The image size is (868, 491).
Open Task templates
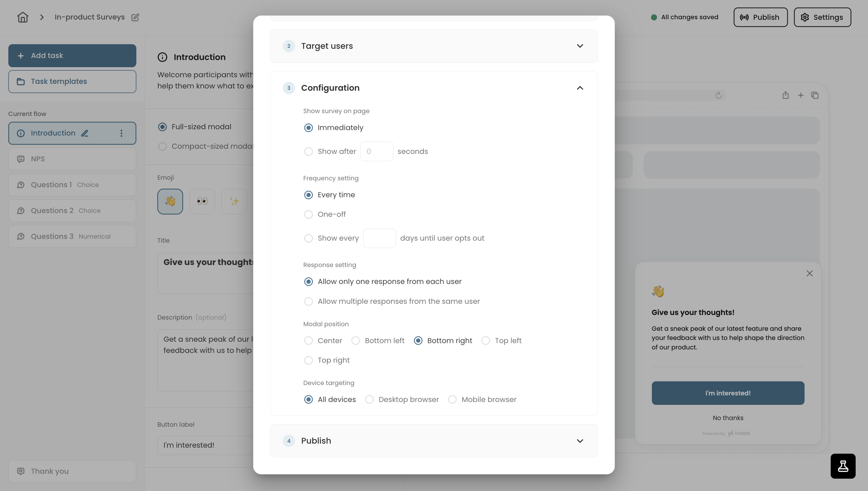pos(72,81)
